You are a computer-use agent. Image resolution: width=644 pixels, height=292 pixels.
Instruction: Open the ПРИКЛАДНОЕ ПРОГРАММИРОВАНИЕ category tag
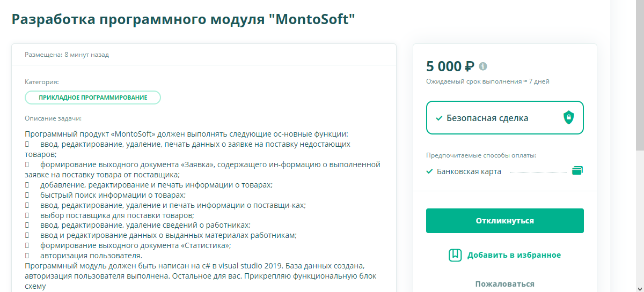pos(93,98)
